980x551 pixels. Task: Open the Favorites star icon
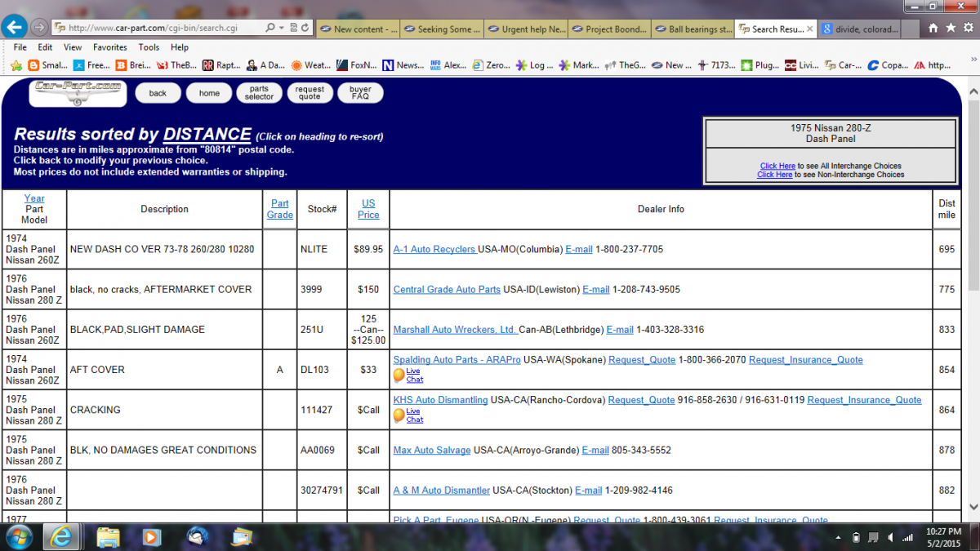(950, 28)
